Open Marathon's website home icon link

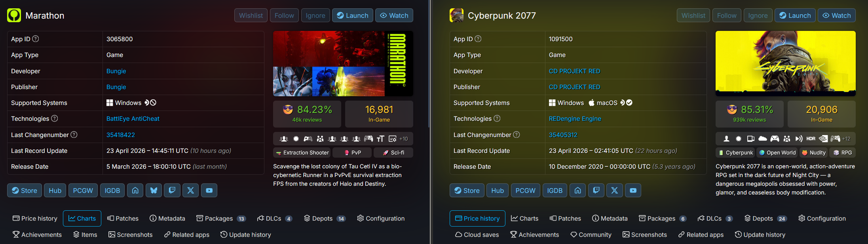click(135, 191)
